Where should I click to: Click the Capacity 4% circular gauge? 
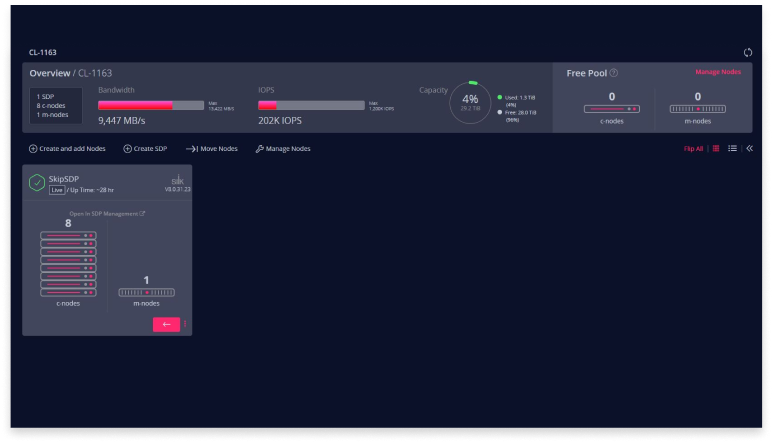469,101
